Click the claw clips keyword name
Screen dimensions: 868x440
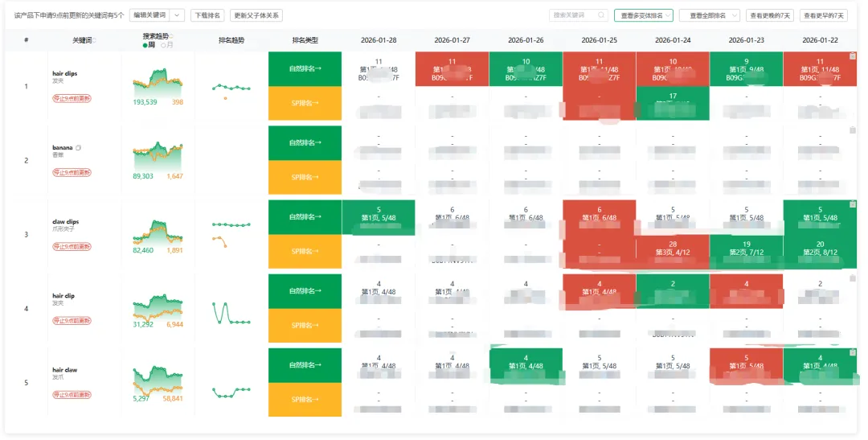click(x=65, y=222)
